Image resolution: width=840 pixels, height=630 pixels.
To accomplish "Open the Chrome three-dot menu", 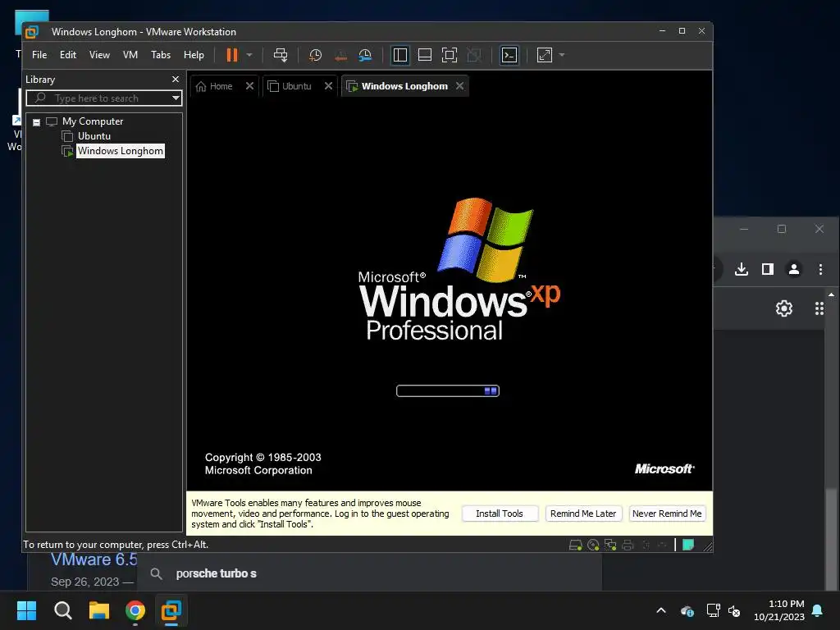I will (x=820, y=269).
